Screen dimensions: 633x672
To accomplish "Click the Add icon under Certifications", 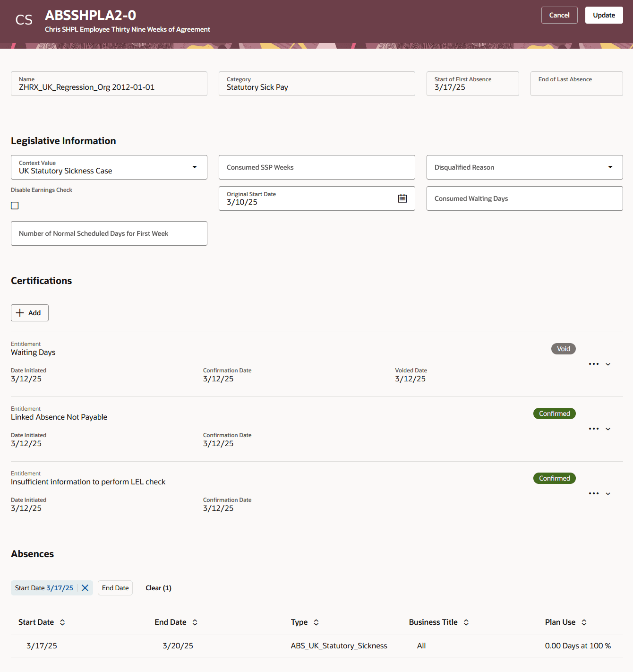I will click(29, 312).
